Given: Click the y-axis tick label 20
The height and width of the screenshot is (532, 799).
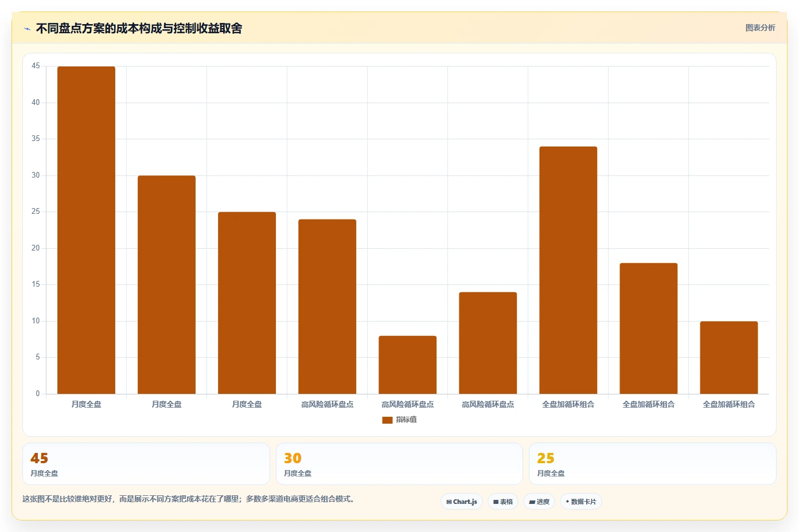Looking at the screenshot, I should [x=36, y=248].
